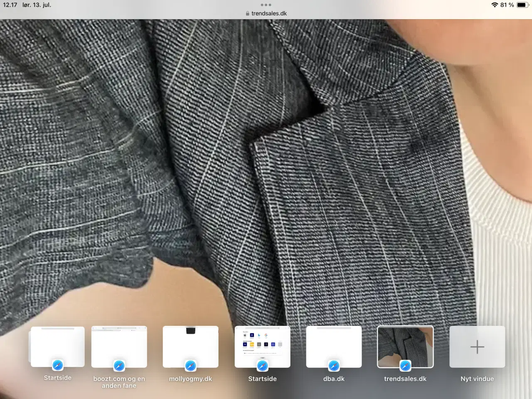This screenshot has height=399, width=532.
Task: Tap the 12.17 clock in status bar
Action: tap(10, 5)
